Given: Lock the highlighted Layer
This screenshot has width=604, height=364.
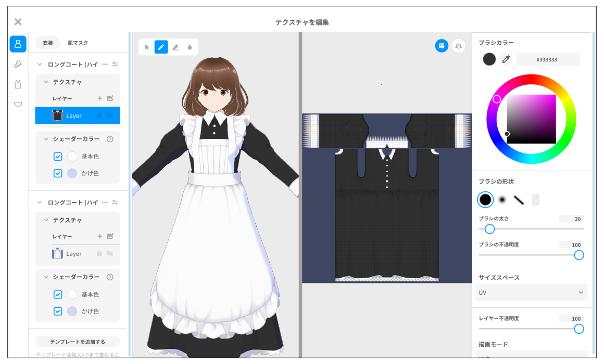Looking at the screenshot, I should (x=99, y=115).
